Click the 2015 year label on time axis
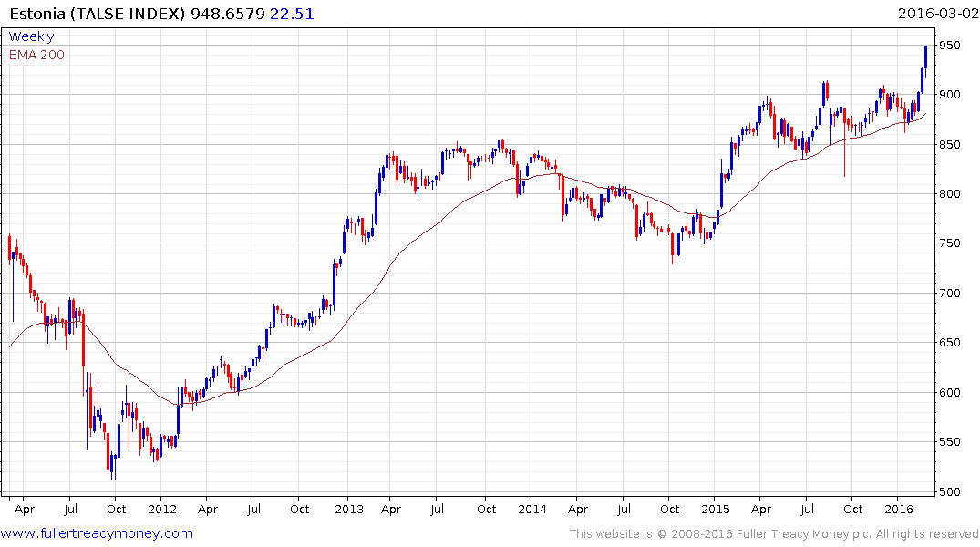The width and height of the screenshot is (980, 547). 715,509
